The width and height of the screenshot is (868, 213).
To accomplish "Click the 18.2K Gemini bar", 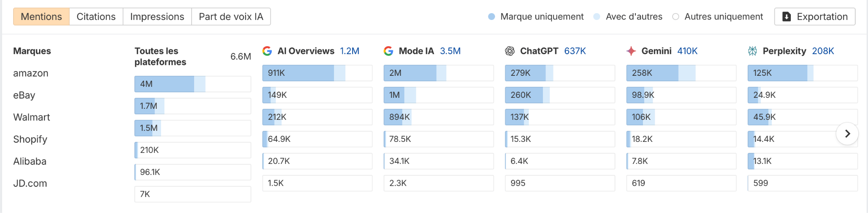I will 681,139.
